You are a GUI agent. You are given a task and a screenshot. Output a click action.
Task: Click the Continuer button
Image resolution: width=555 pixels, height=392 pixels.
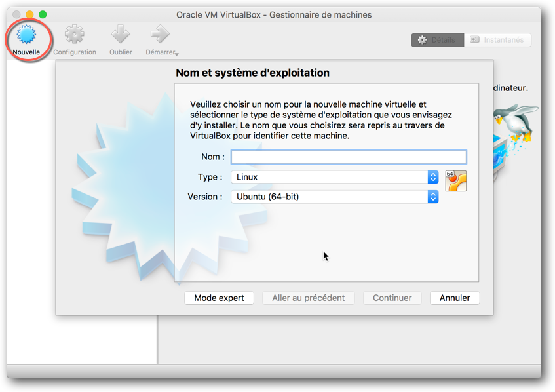point(392,298)
